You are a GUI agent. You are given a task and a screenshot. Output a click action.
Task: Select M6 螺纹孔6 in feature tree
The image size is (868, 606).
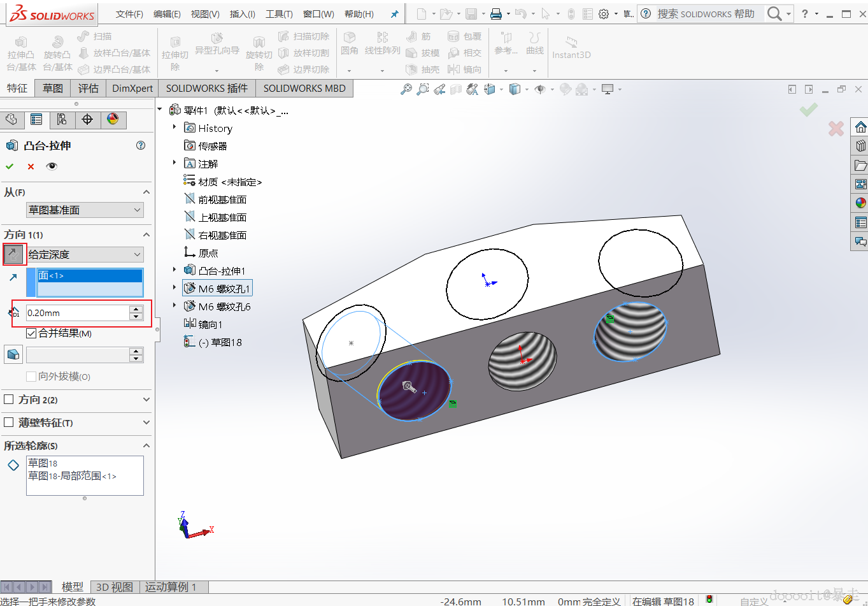coord(224,307)
